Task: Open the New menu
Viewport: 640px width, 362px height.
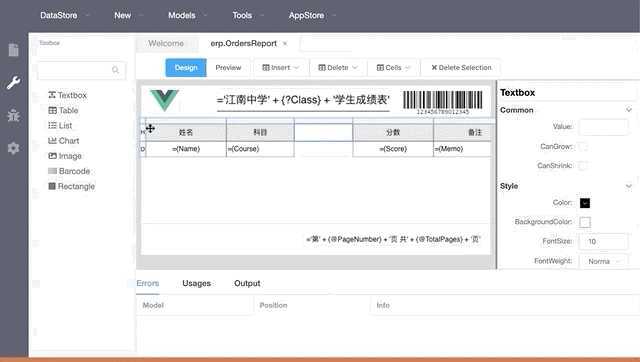Action: (x=128, y=16)
